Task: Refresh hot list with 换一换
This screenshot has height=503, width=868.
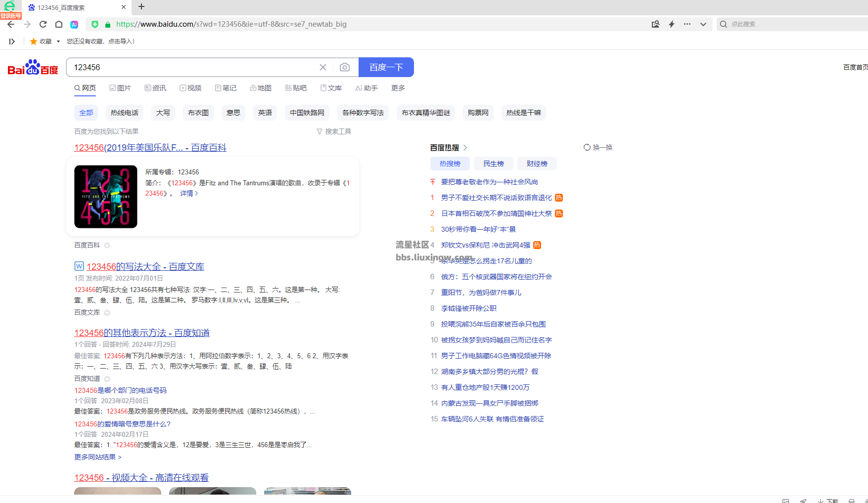Action: click(598, 147)
